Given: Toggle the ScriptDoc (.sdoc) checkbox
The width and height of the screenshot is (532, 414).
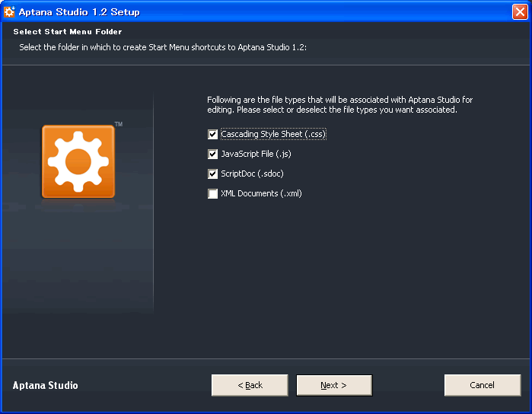Looking at the screenshot, I should [x=212, y=174].
